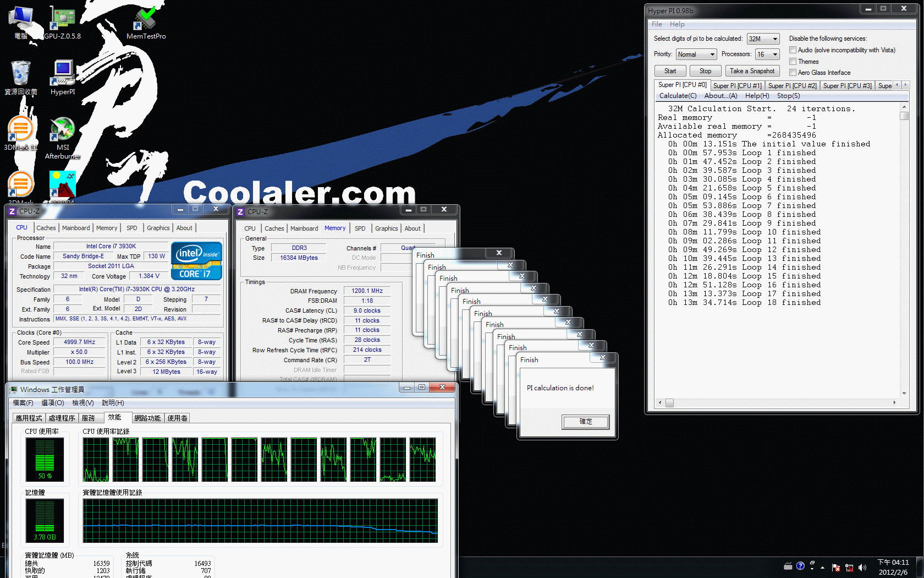Switch to 處理程序 tab in Task Manager
The width and height of the screenshot is (924, 578).
(x=62, y=418)
